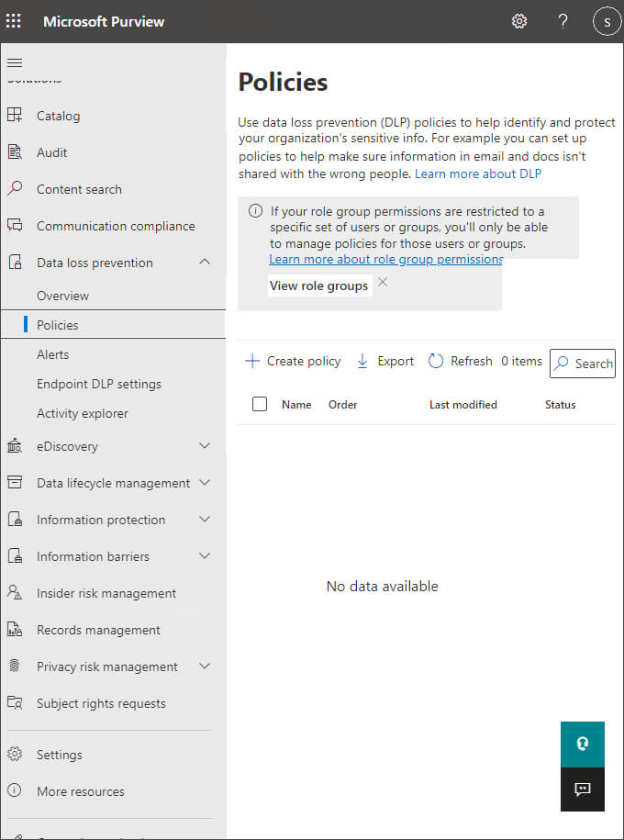Click the Microsoft Purview title
The width and height of the screenshot is (624, 840).
tap(104, 21)
